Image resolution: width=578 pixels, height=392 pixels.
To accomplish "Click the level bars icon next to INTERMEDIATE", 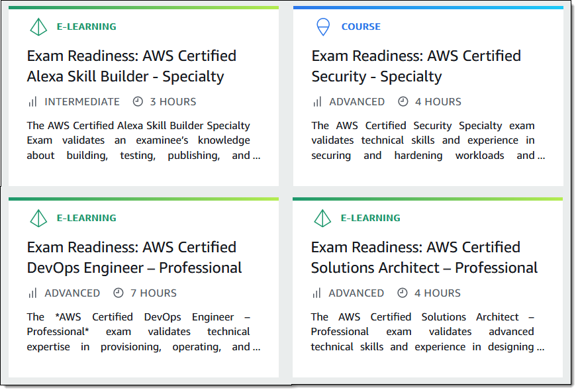I will pyautogui.click(x=33, y=102).
